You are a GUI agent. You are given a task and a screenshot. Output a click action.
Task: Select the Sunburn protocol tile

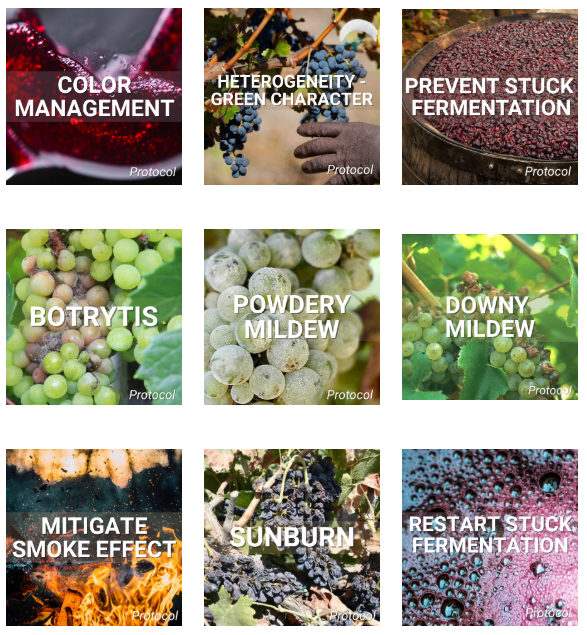coord(292,537)
